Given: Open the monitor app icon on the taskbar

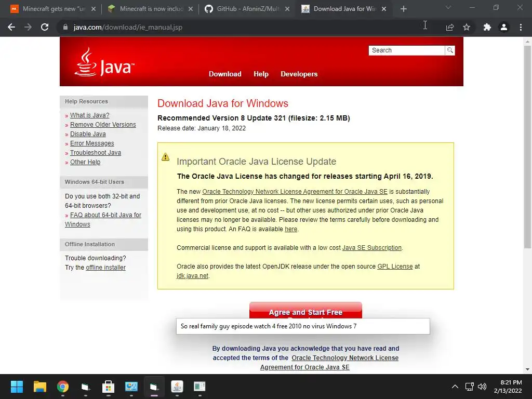Looking at the screenshot, I should pos(131,387).
